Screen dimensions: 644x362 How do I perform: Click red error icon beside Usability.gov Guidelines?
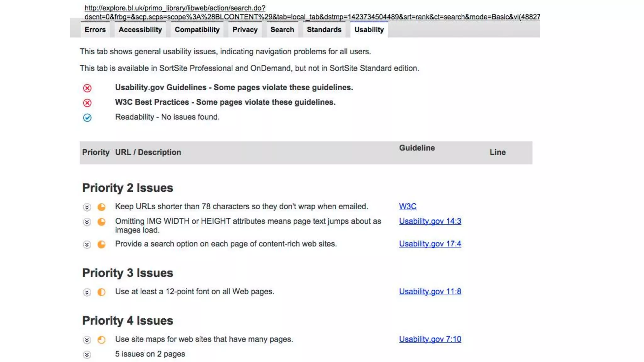click(x=87, y=88)
